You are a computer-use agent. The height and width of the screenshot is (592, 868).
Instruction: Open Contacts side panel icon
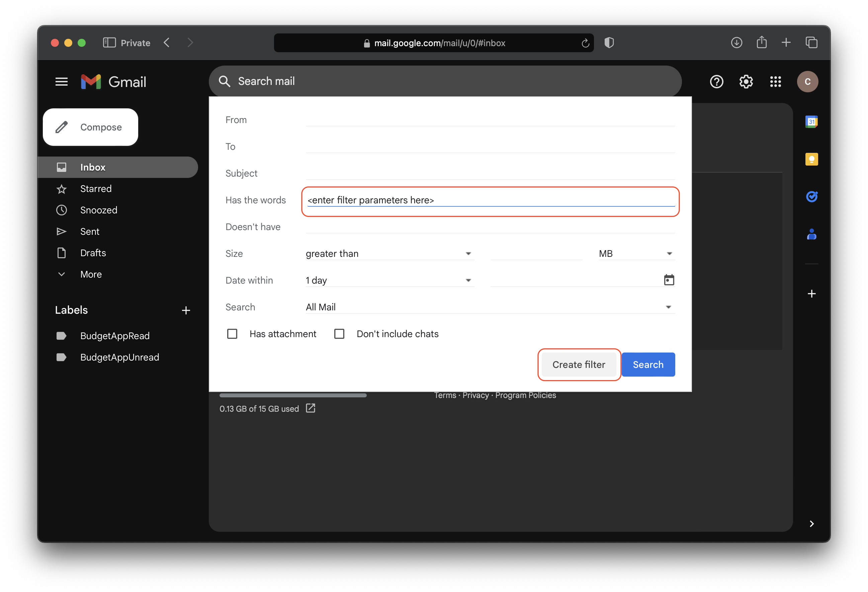(811, 234)
